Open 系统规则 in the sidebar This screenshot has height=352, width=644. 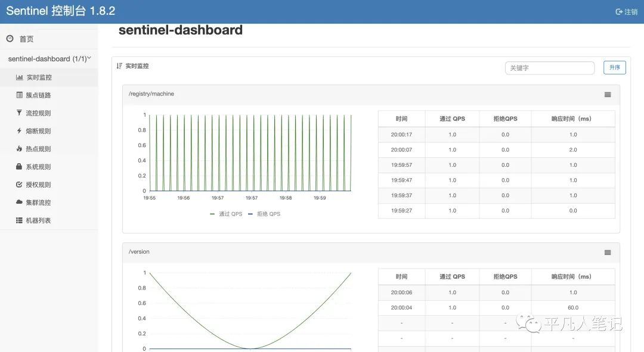point(49,167)
